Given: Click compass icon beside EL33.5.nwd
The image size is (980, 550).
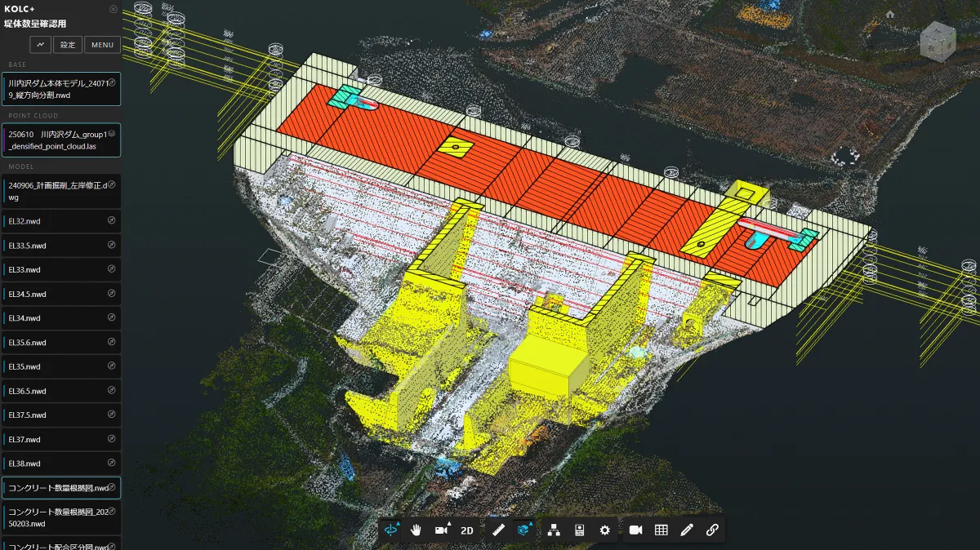Looking at the screenshot, I should click(112, 245).
